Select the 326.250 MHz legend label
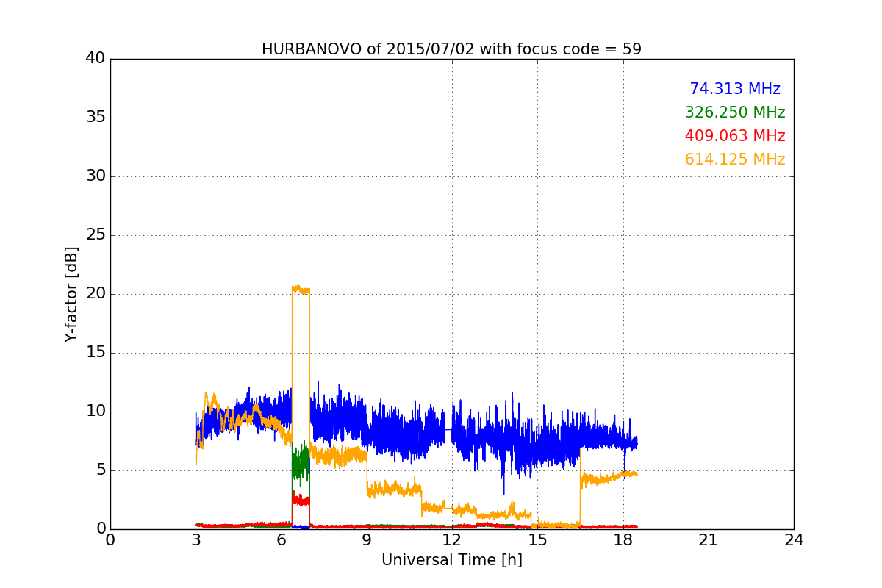 pyautogui.click(x=735, y=112)
